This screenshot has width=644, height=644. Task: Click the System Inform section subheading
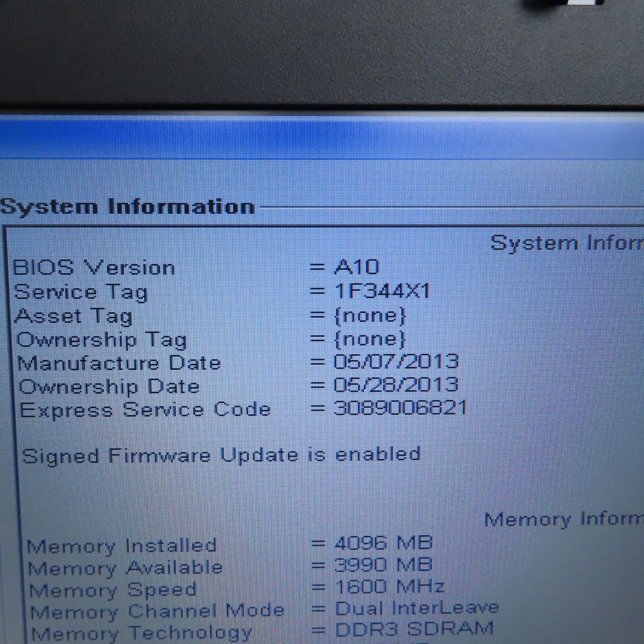pos(567,243)
